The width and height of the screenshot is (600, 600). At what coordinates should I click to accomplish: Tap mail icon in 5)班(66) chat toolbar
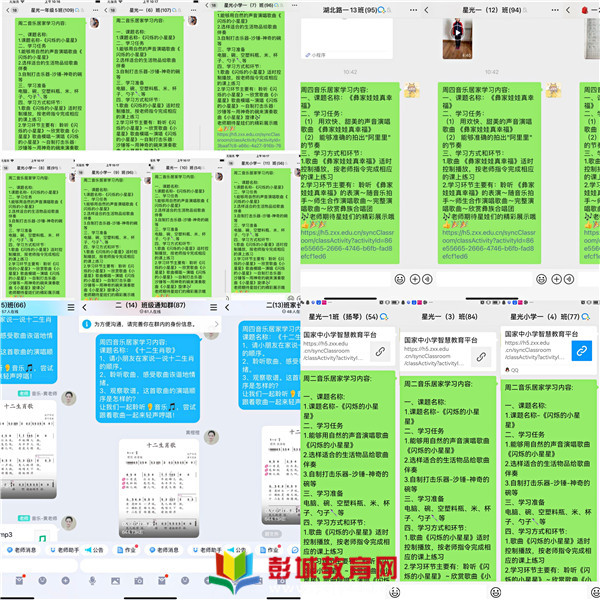(20, 580)
